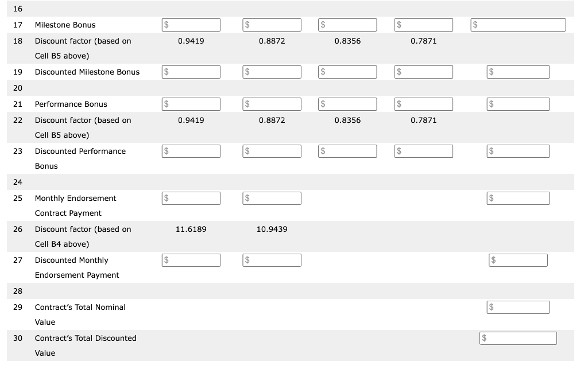Click first Monthly Endorsement Contract Payment input
The width and height of the screenshot is (588, 369).
[x=191, y=198]
